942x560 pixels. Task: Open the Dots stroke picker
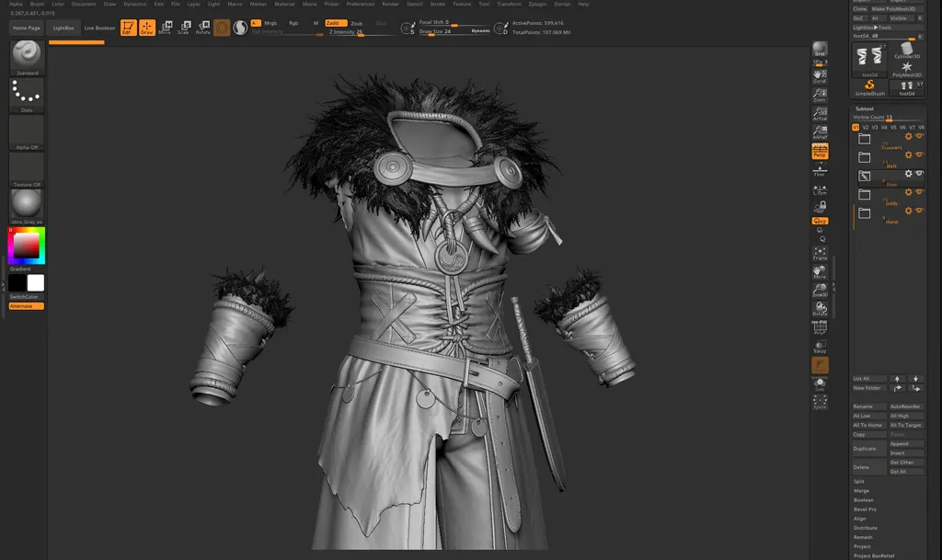(x=27, y=95)
